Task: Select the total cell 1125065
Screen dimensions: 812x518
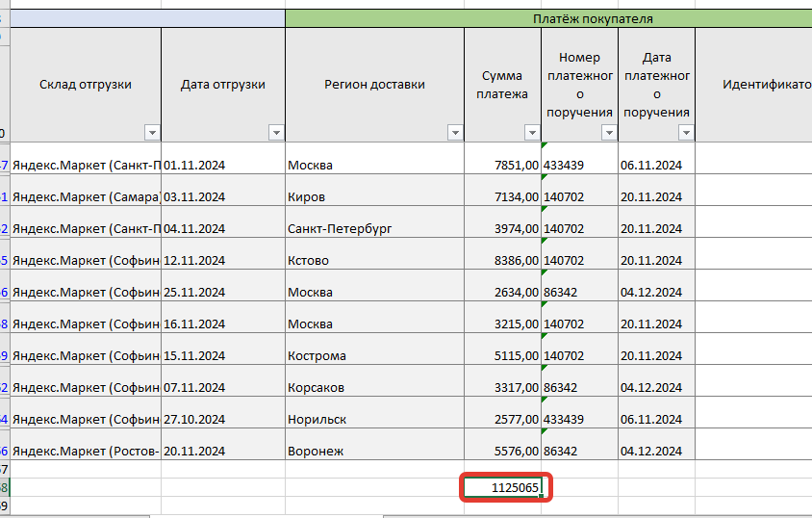Action: (x=502, y=487)
